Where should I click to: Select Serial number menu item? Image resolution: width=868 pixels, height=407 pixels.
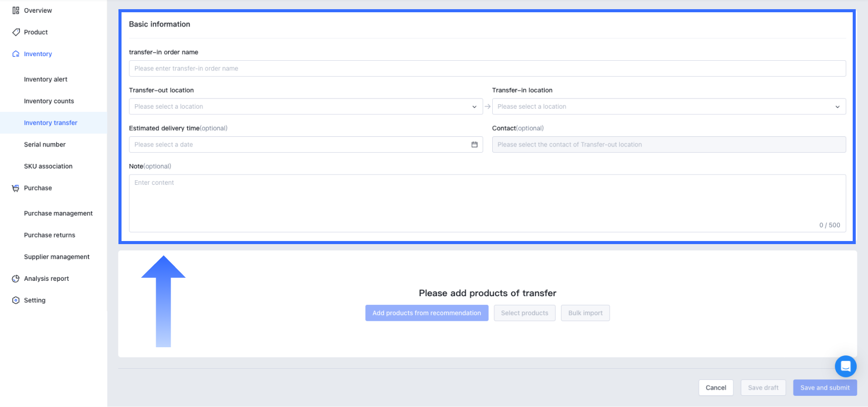[45, 145]
